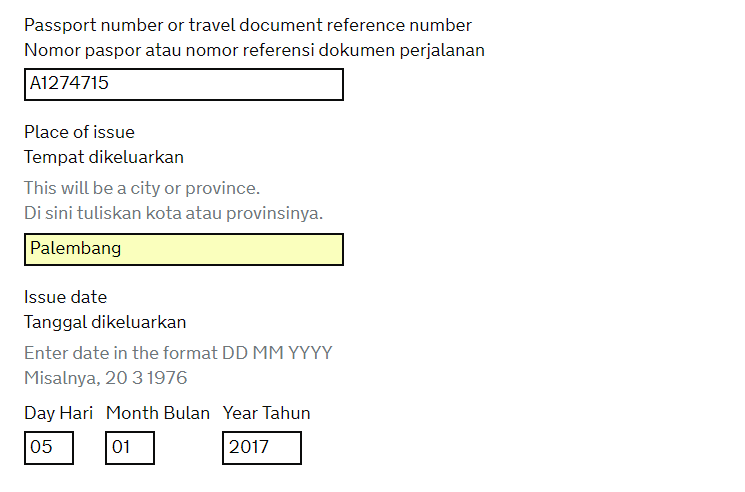Click the 'Year Tahun' label
The width and height of the screenshot is (745, 492).
[x=266, y=413]
